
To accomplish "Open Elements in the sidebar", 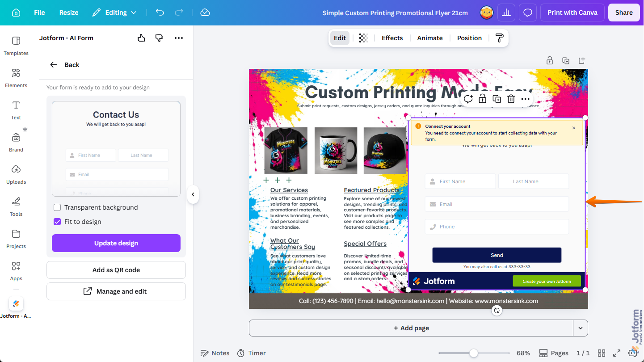I will [x=16, y=78].
